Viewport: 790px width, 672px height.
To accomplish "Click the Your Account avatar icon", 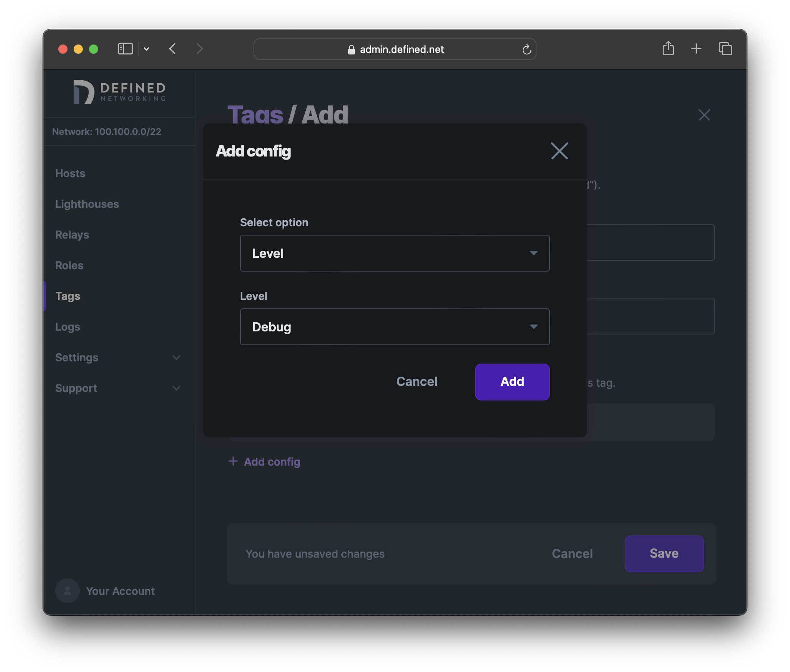I will tap(67, 591).
